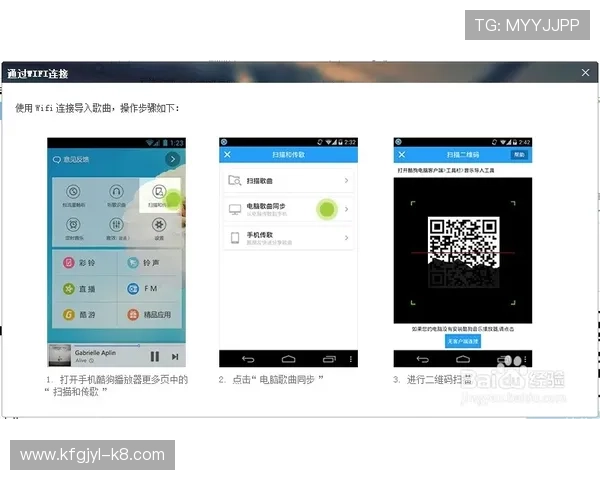Tap overflow dots in second phone nav bar

pos(351,359)
